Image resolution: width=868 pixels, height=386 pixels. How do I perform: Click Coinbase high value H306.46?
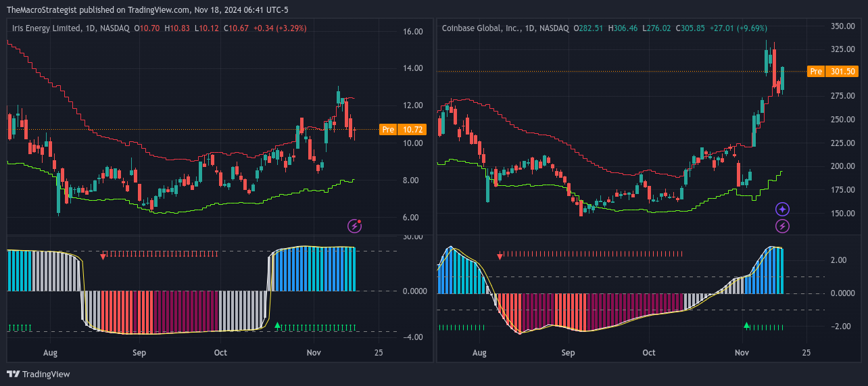[624, 28]
